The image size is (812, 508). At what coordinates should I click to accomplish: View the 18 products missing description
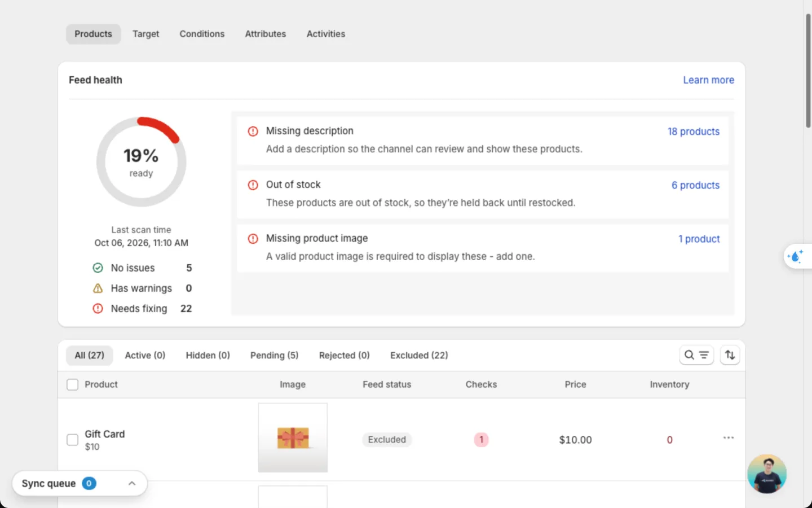click(x=694, y=132)
